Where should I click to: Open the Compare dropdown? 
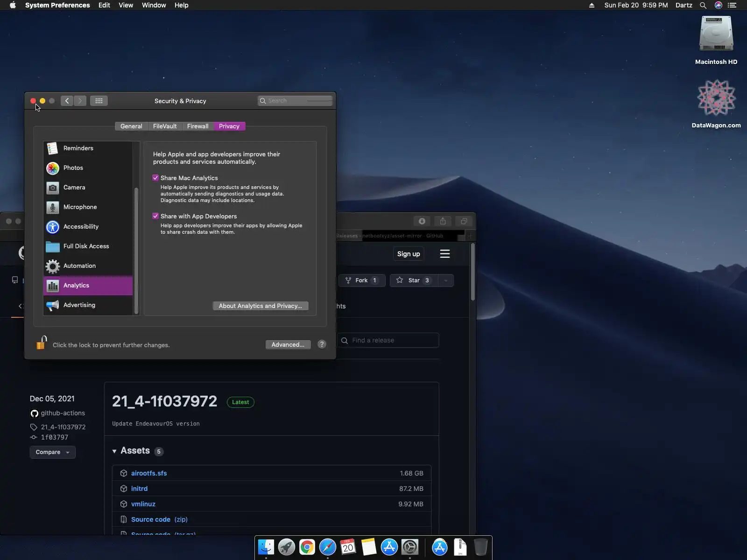[x=53, y=452]
